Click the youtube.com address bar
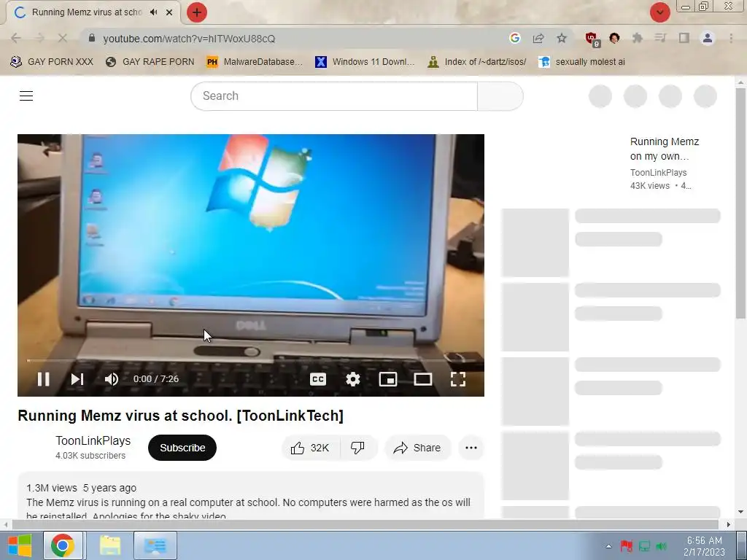The width and height of the screenshot is (747, 560). pos(295,39)
